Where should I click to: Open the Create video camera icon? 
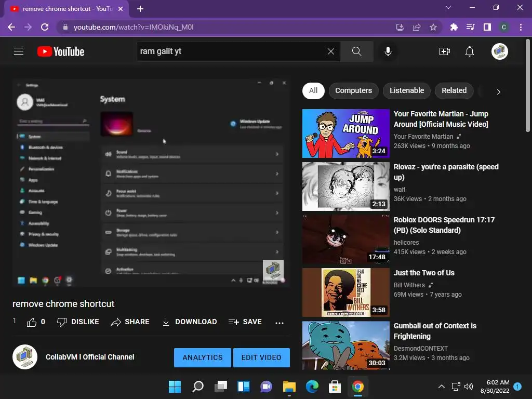(445, 51)
